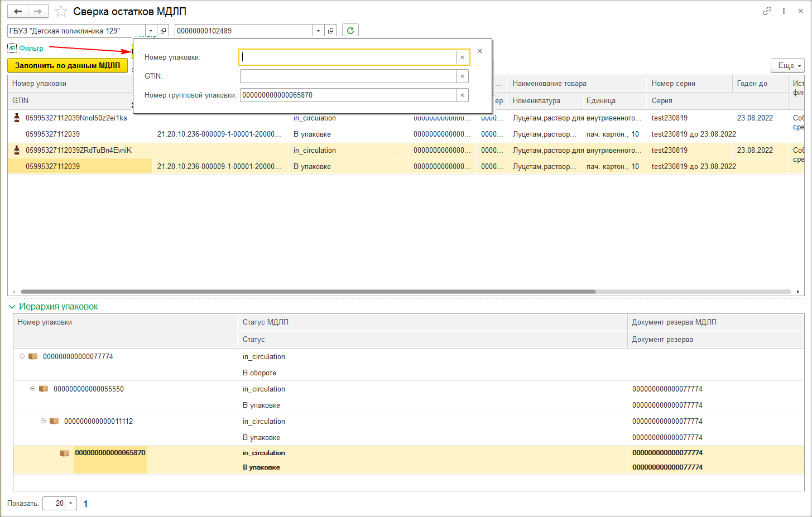This screenshot has height=517, width=812.
Task: Click Статус МДЛП column header in hierarchy
Action: (433, 322)
